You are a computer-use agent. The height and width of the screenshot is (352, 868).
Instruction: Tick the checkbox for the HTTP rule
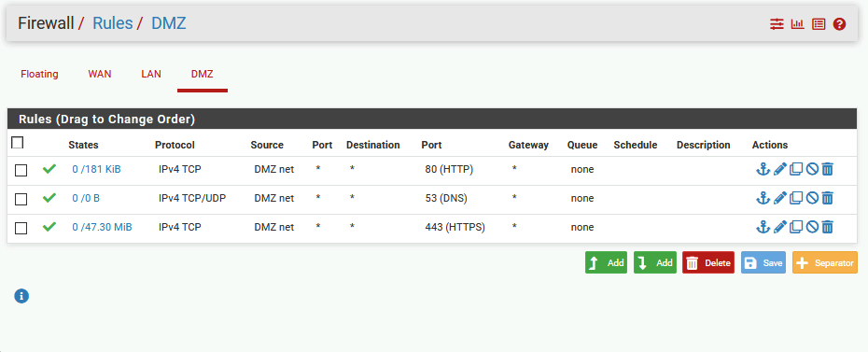point(21,171)
